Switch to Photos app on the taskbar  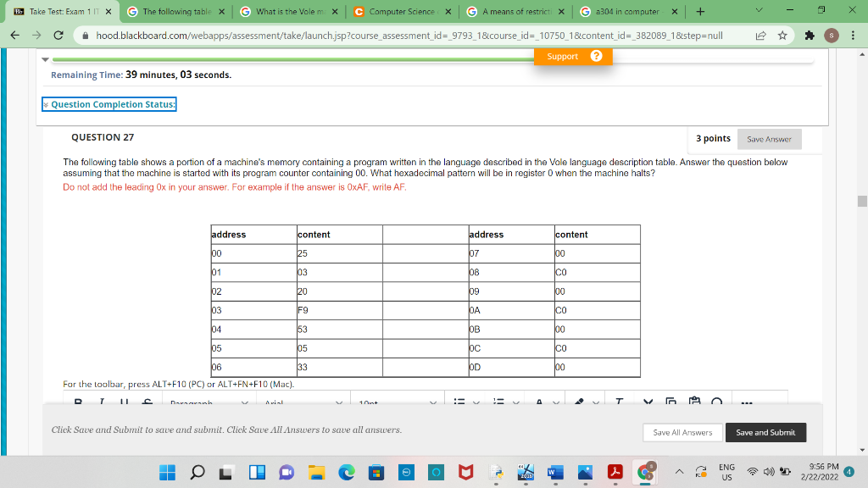point(585,472)
